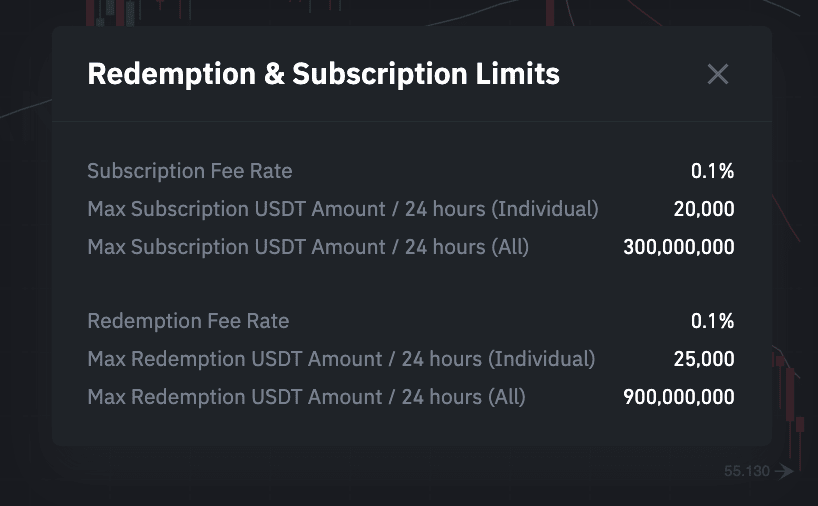Screen dimensions: 818x506
Task: Select the 900,000,000 redemption limit value
Action: click(679, 397)
